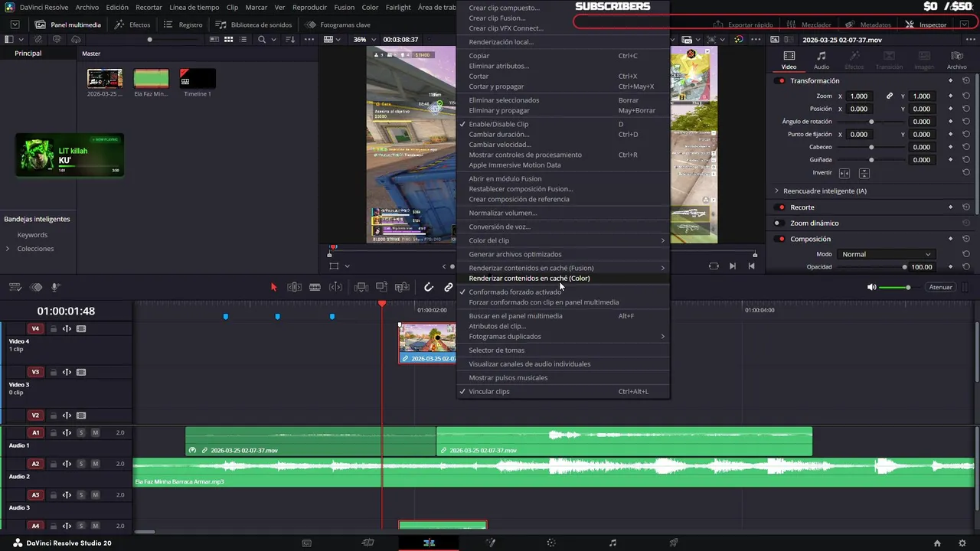Lock the V4 video track
Screen dimensions: 980x551
pyautogui.click(x=53, y=329)
